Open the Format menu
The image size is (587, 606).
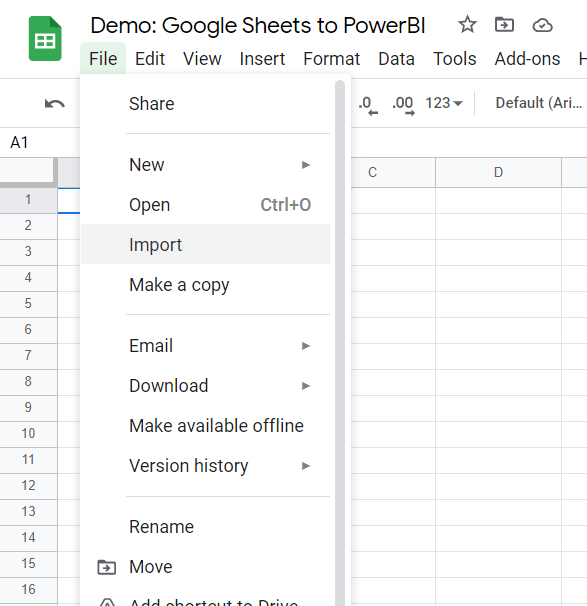click(331, 59)
